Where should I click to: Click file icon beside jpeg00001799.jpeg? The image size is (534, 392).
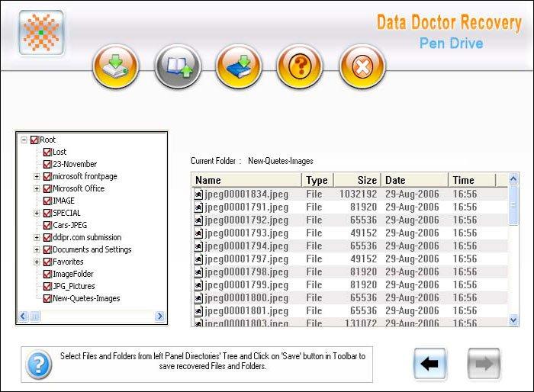(x=198, y=284)
